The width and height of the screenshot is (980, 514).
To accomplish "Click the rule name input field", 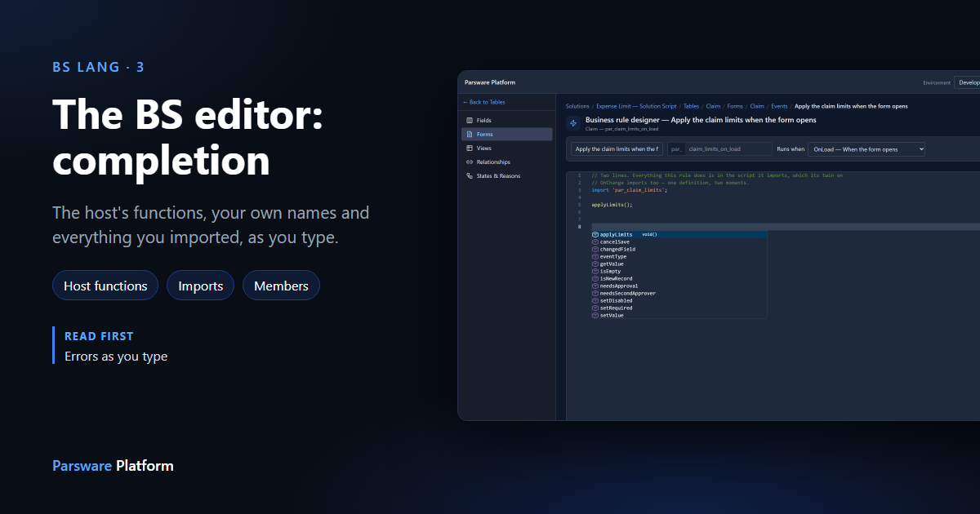I will point(617,149).
